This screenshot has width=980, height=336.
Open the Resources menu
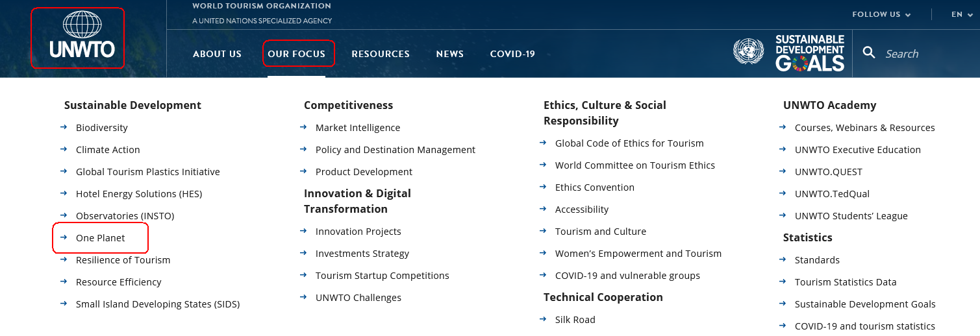(381, 54)
